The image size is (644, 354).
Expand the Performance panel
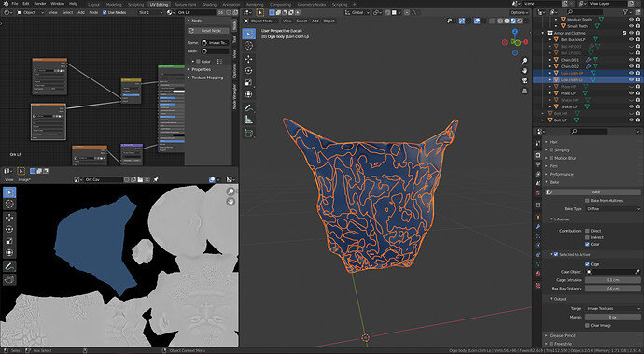click(547, 175)
